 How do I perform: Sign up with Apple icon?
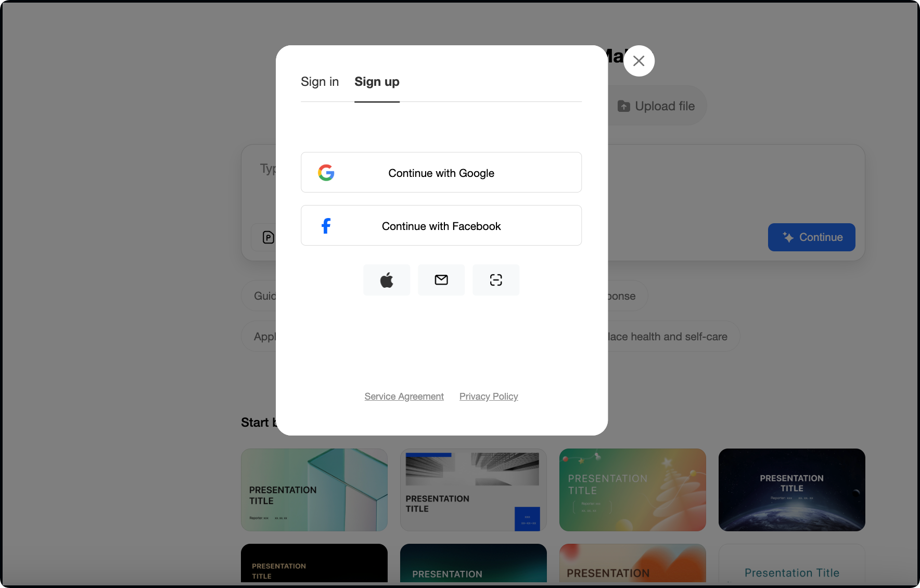[387, 280]
